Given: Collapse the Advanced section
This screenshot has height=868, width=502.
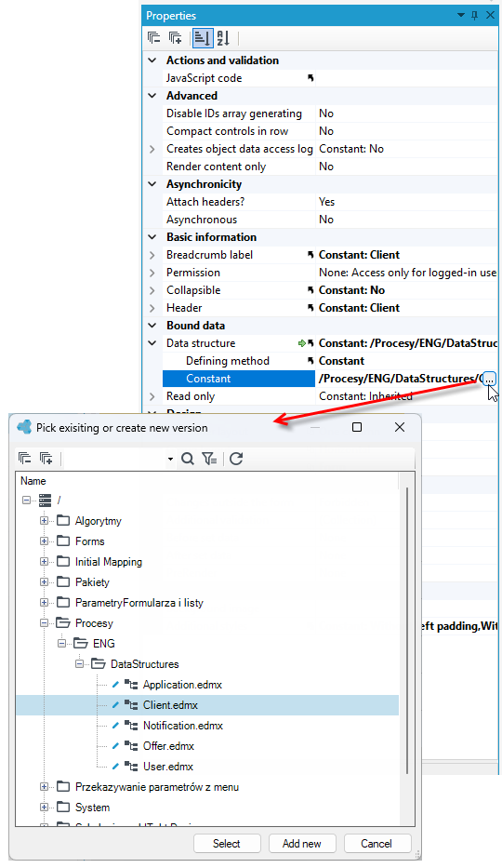Looking at the screenshot, I should pos(152,96).
